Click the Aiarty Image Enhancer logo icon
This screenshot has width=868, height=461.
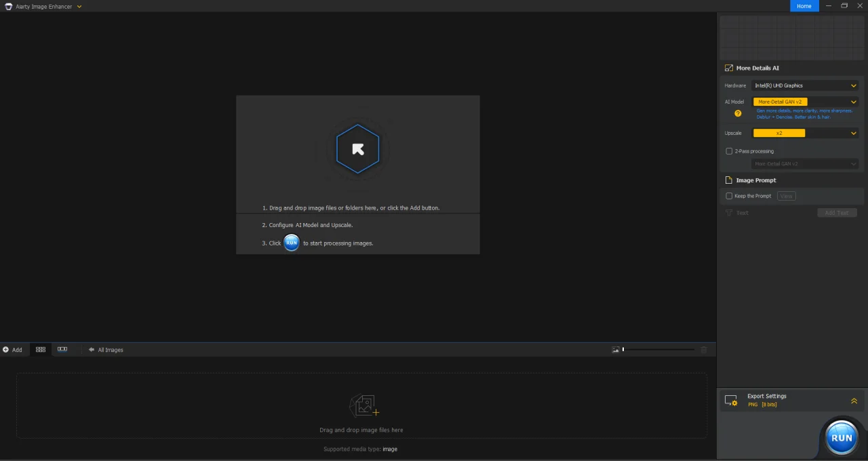pyautogui.click(x=8, y=6)
